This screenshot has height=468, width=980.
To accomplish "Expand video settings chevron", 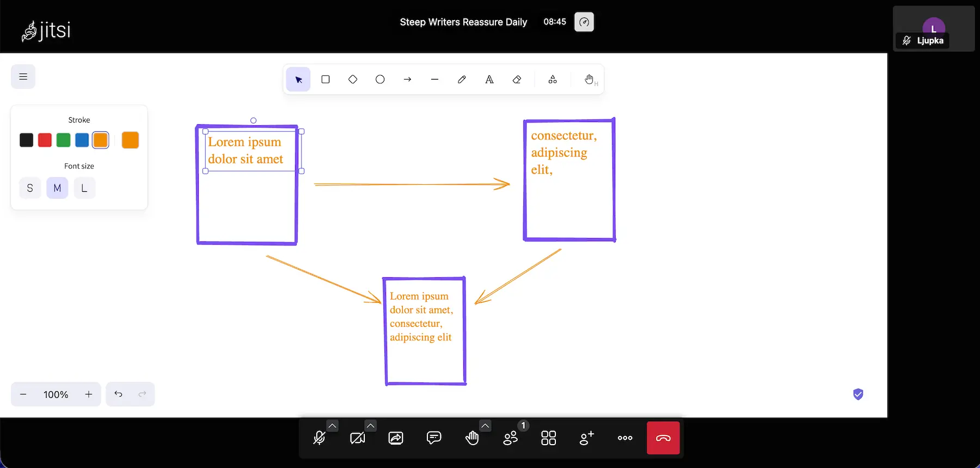I will 370,426.
